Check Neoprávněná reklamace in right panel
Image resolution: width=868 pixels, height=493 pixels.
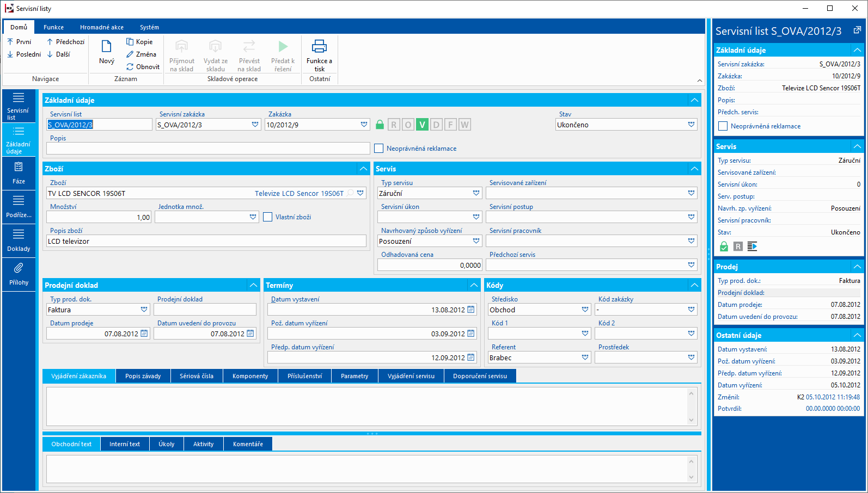point(723,126)
